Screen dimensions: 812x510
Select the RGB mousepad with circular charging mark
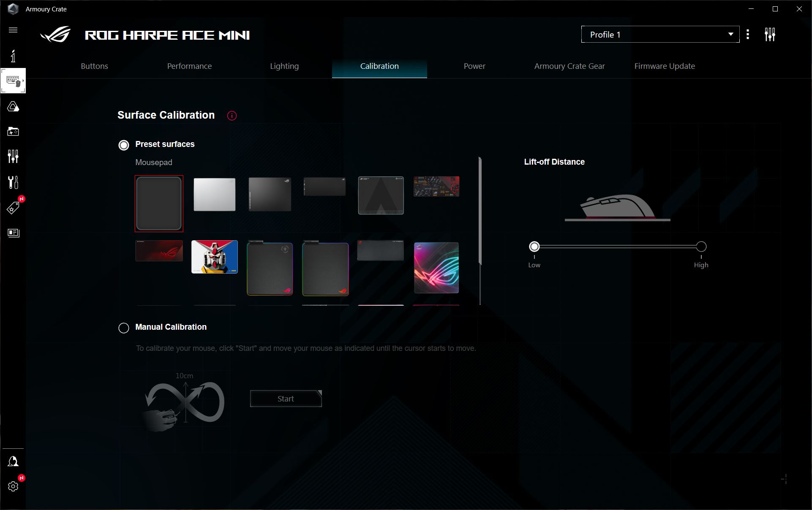270,269
